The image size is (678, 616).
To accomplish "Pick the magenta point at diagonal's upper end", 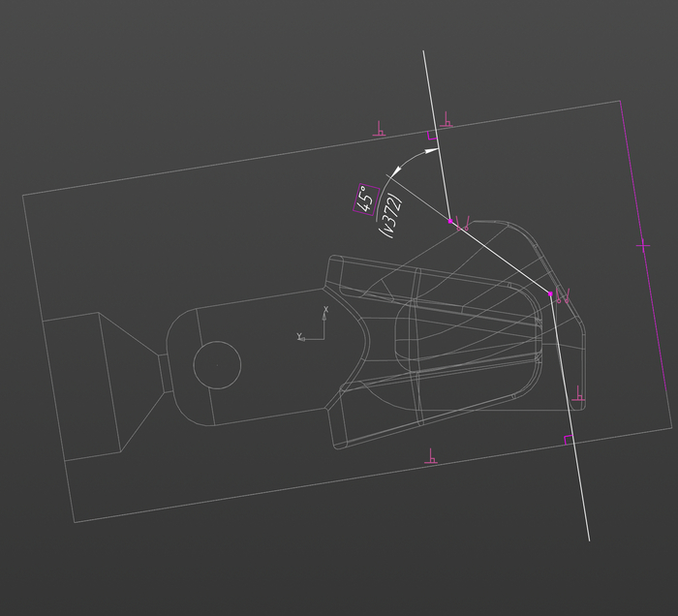I will tap(451, 221).
